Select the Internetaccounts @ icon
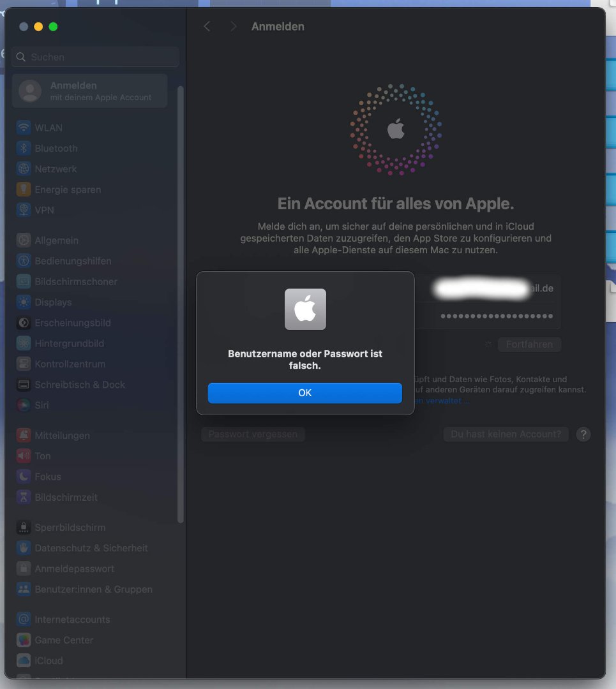Screen dimensions: 616x689 (x=24, y=619)
